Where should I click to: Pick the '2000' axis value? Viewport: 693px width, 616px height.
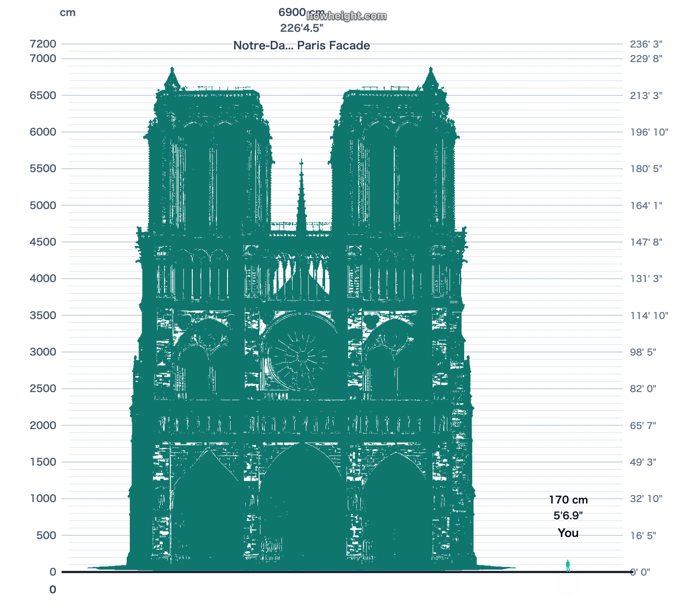click(x=43, y=425)
